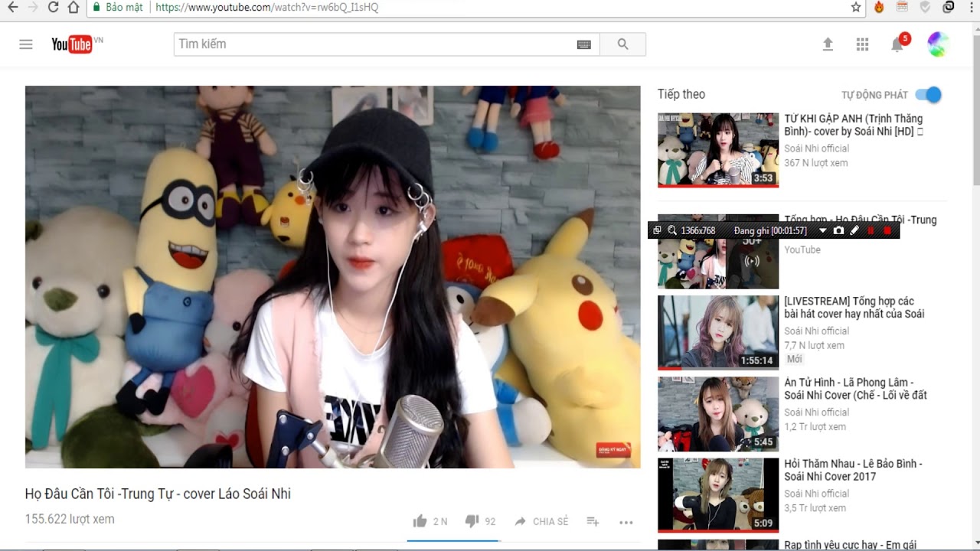Click the video title Họ Đâu Cần Tôi
Image resolution: width=980 pixels, height=551 pixels.
coord(158,494)
